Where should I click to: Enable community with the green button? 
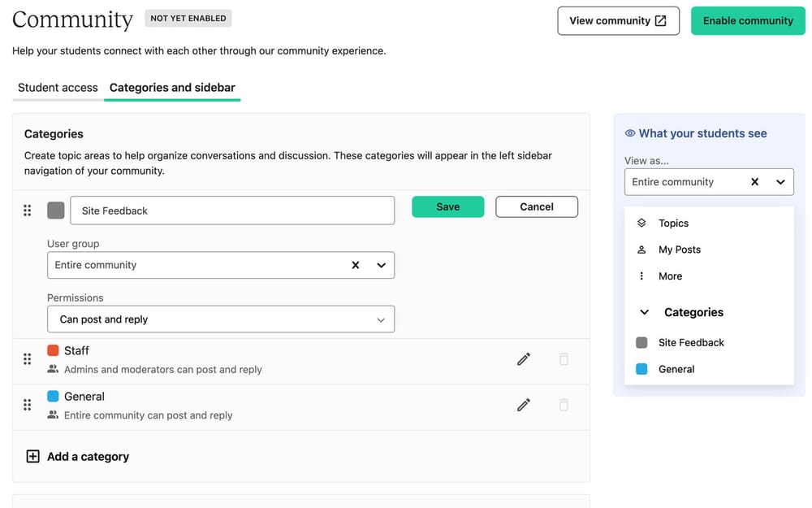pos(747,20)
